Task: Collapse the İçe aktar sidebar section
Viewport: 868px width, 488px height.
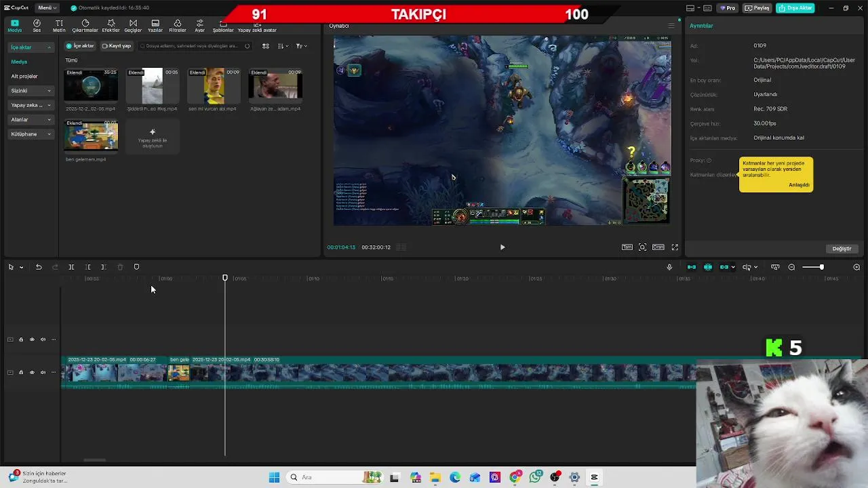Action: (x=31, y=47)
